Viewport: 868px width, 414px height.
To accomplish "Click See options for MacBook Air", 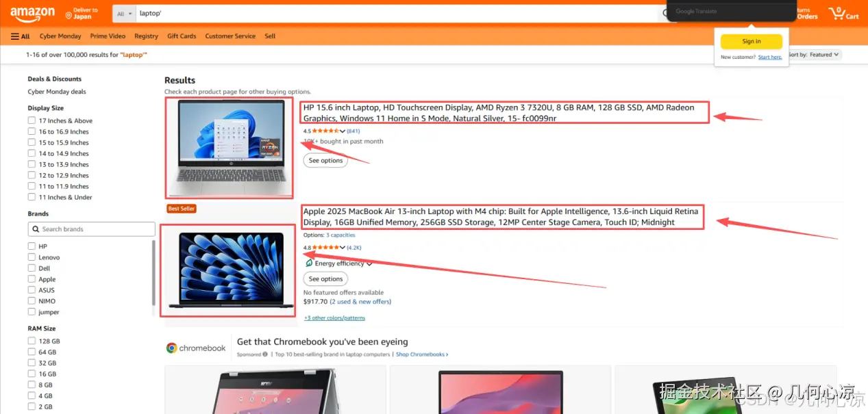I will 325,279.
